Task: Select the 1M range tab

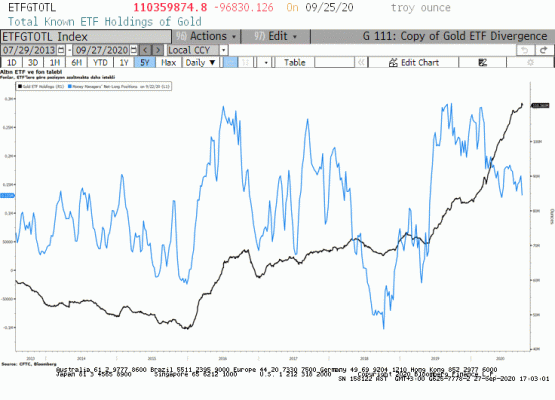Action: [55, 63]
